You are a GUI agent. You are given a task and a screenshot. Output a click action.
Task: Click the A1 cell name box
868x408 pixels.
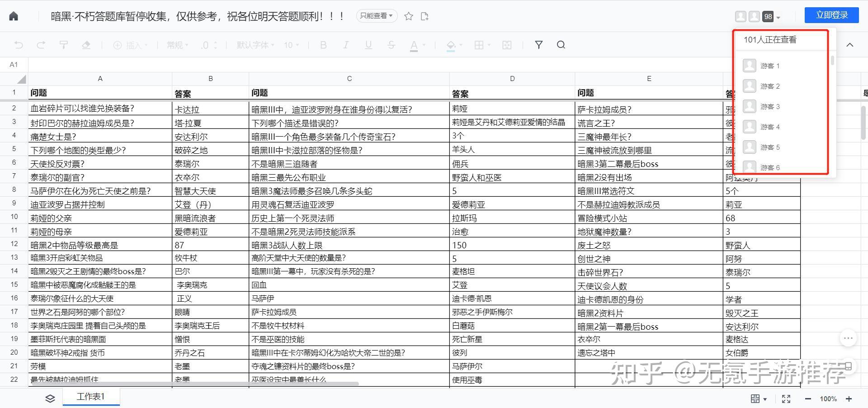(x=14, y=65)
